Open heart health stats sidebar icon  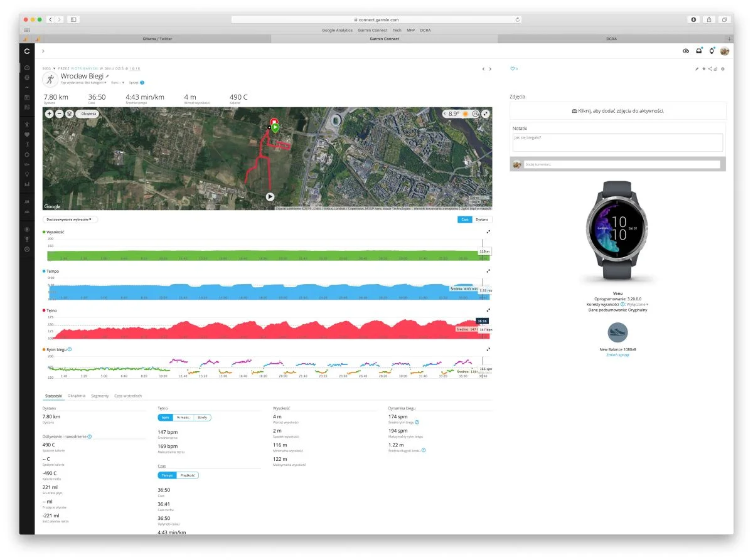27,134
